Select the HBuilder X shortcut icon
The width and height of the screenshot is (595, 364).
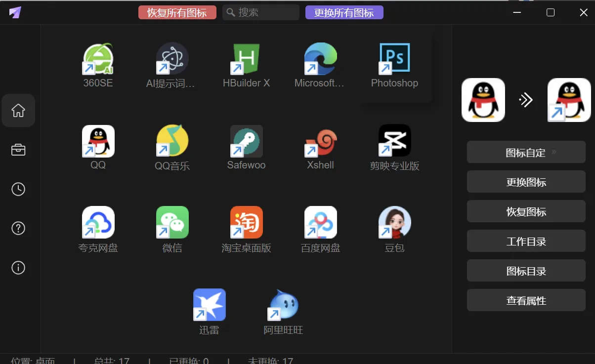coord(246,58)
